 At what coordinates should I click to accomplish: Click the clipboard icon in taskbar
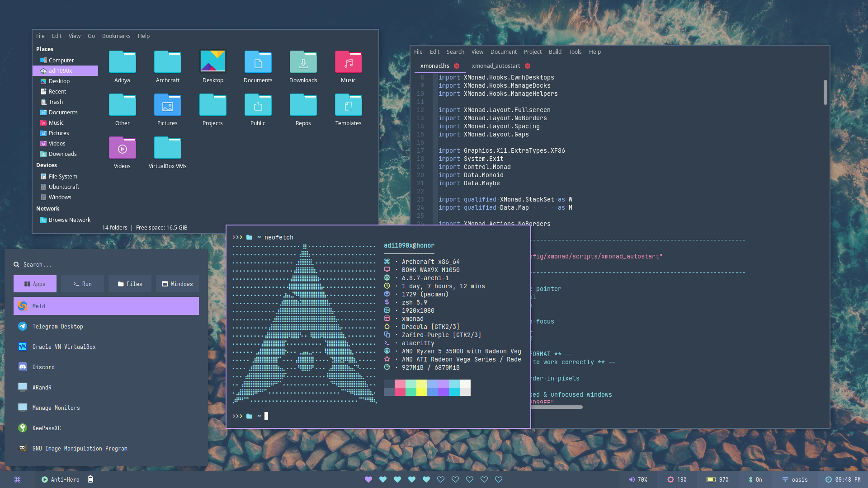[x=90, y=479]
